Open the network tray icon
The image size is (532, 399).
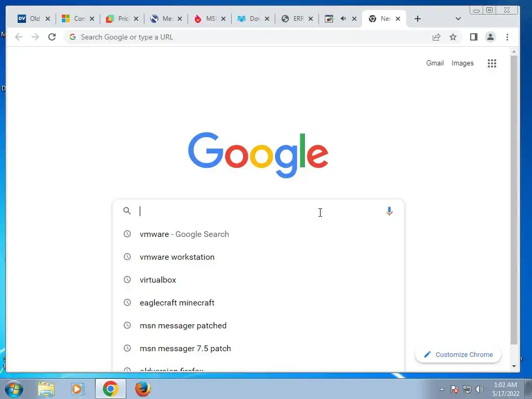tap(467, 389)
